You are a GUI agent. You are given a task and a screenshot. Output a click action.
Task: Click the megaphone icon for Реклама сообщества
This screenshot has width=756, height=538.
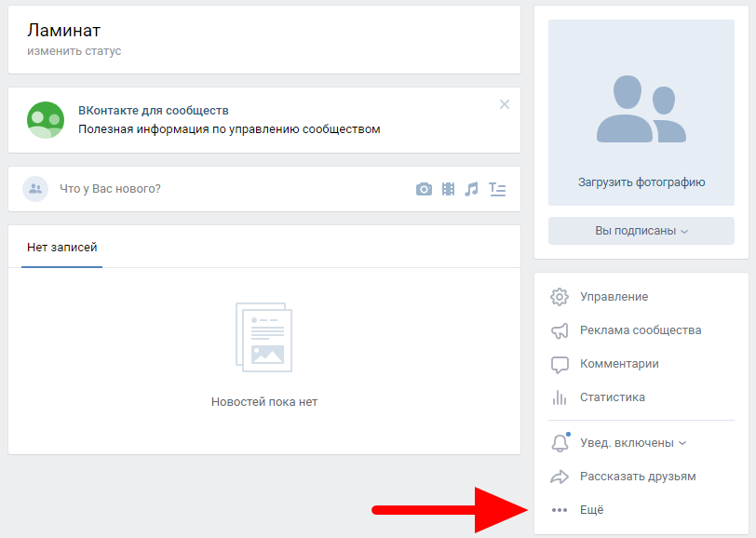pyautogui.click(x=560, y=330)
